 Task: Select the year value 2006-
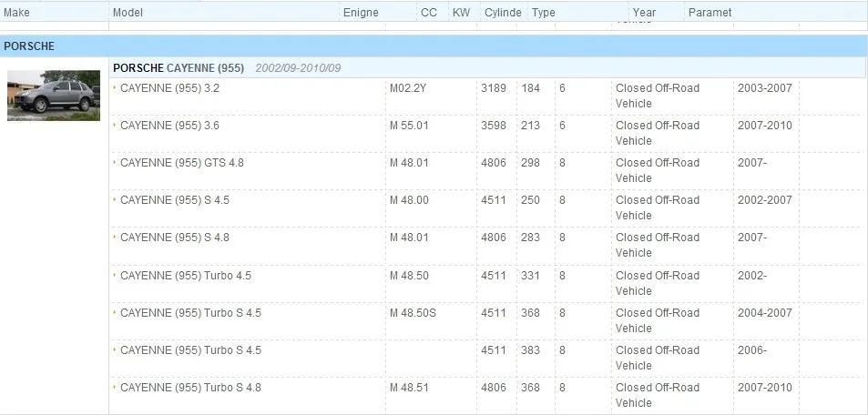(752, 350)
